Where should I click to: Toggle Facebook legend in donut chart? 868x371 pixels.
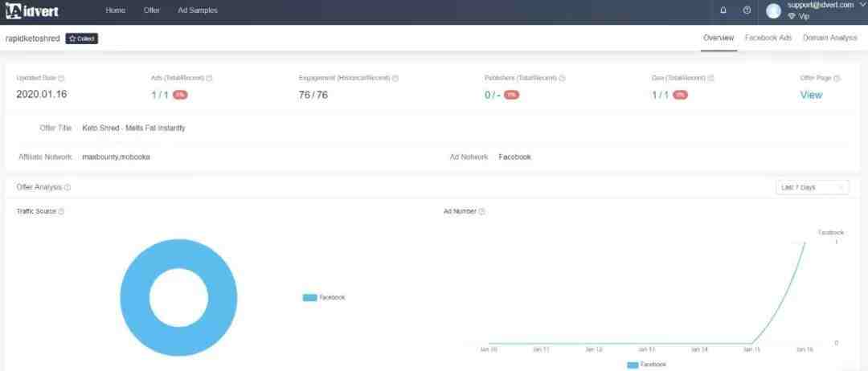[324, 297]
